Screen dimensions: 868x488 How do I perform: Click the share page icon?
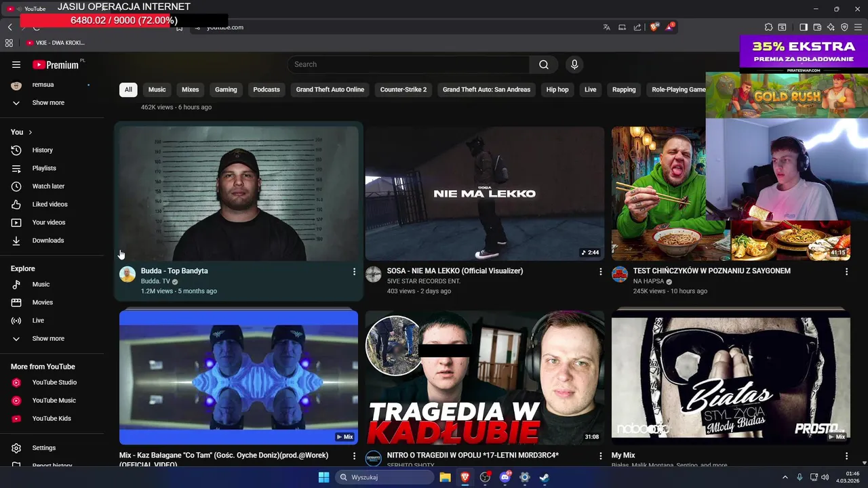coord(637,27)
